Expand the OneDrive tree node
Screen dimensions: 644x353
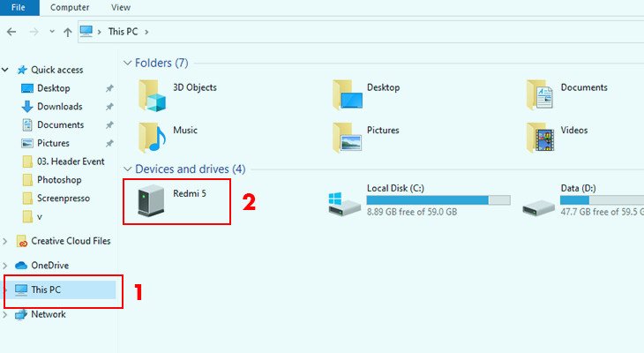click(8, 265)
